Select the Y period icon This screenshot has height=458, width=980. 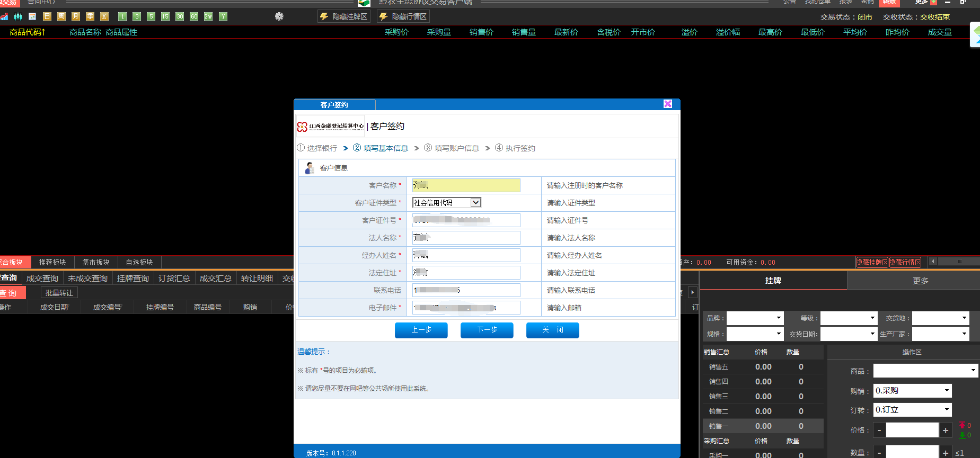[x=223, y=16]
